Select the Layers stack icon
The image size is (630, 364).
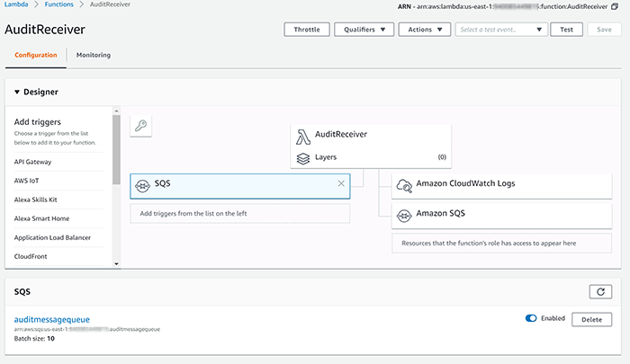pos(303,157)
